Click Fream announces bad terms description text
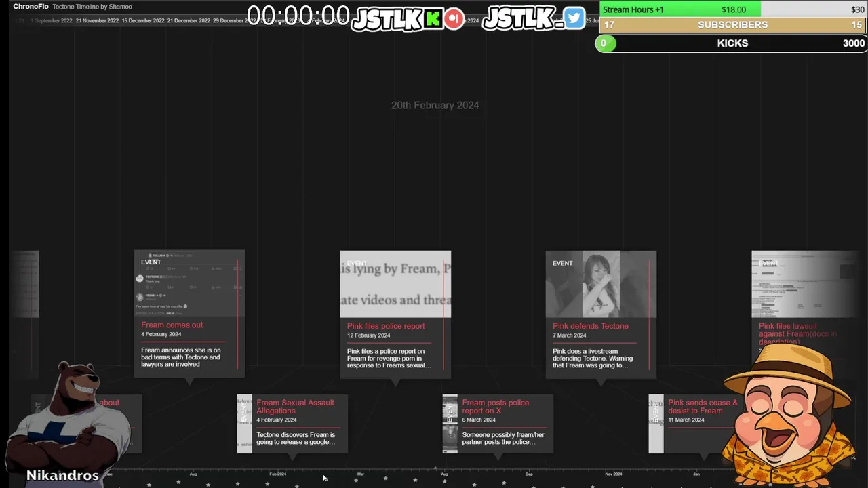 181,357
